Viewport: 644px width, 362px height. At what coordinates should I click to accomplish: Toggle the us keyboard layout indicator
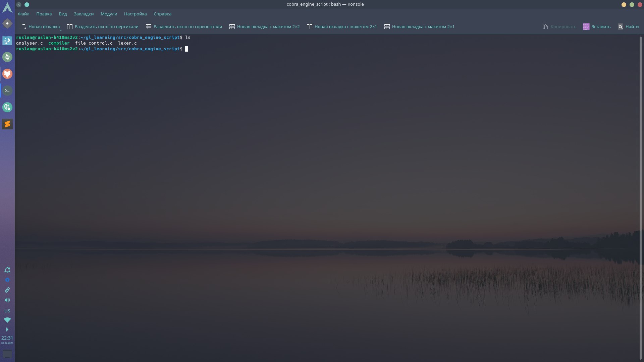(7, 310)
